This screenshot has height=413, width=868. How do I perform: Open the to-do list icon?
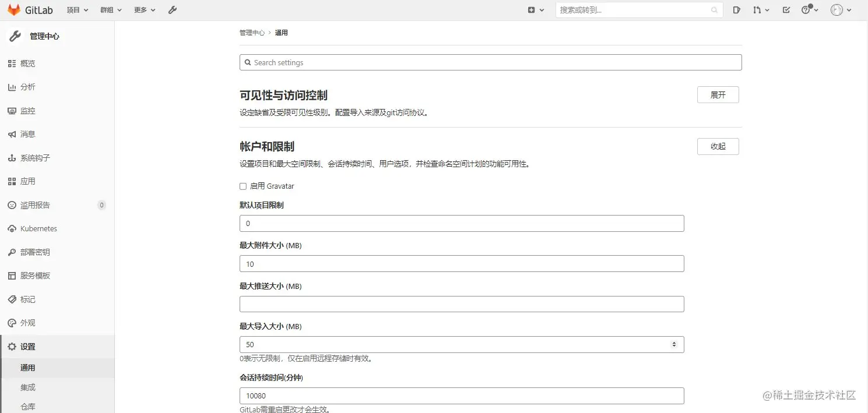pyautogui.click(x=785, y=10)
